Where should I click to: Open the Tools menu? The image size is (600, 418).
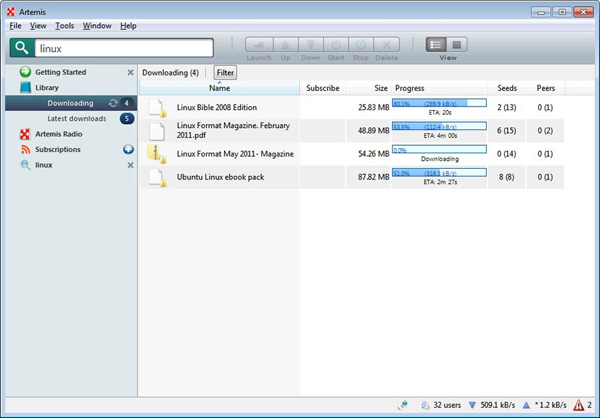pos(64,26)
